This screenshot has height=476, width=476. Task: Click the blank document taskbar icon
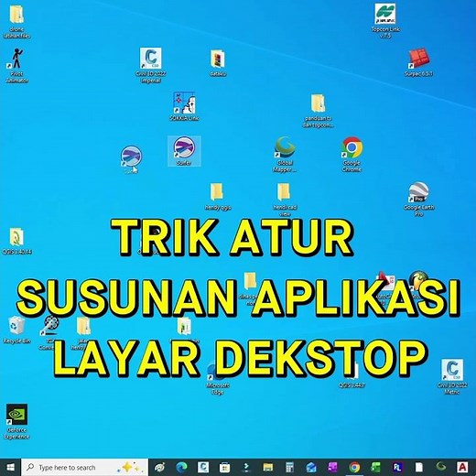(419, 467)
